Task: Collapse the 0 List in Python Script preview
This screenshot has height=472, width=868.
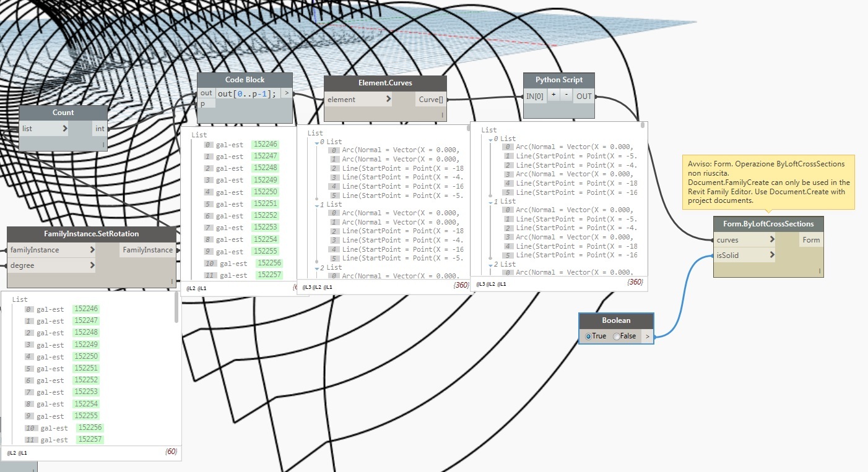Action: point(491,139)
